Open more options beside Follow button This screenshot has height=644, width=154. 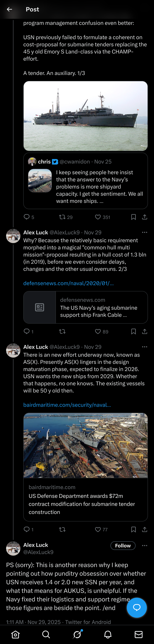[x=145, y=545]
